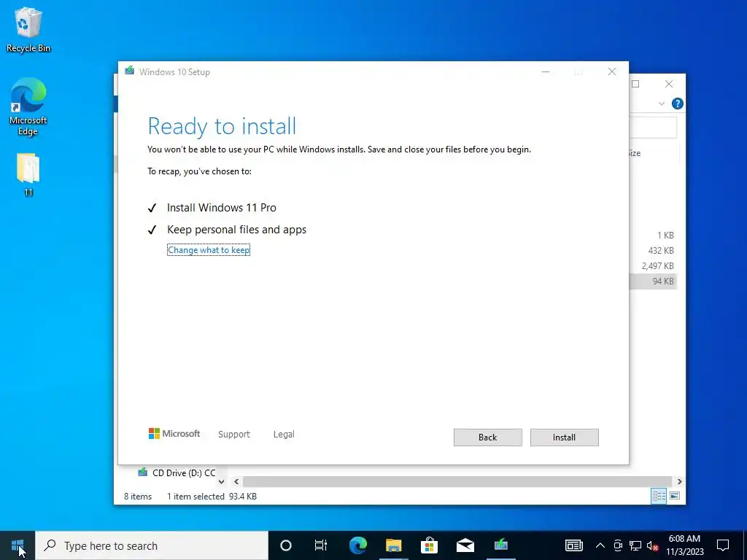Focus the taskbar search box

[x=152, y=545]
